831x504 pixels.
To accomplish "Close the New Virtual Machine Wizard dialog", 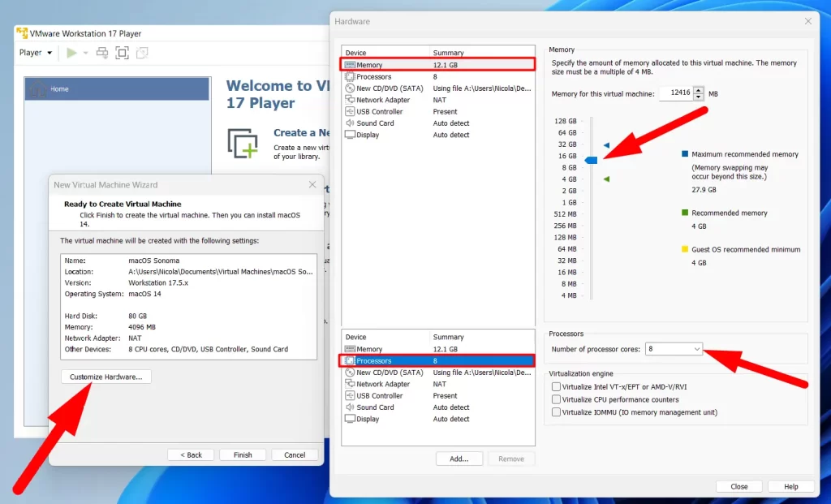I will coord(312,184).
